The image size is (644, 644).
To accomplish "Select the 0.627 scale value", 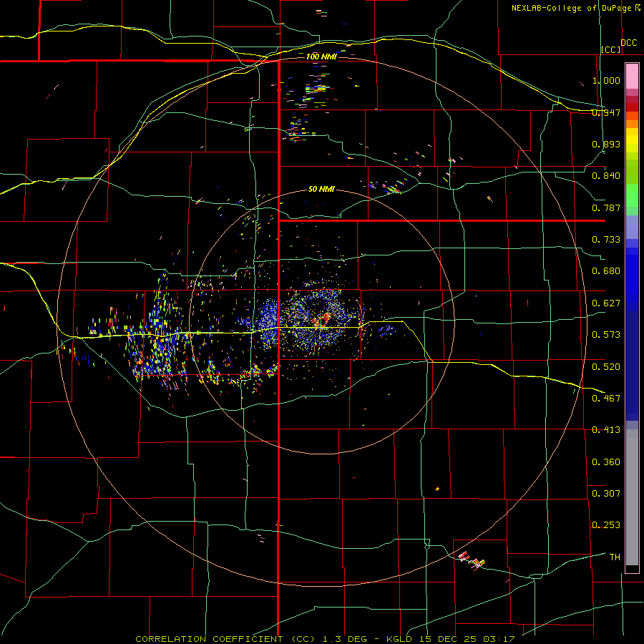I will [606, 303].
